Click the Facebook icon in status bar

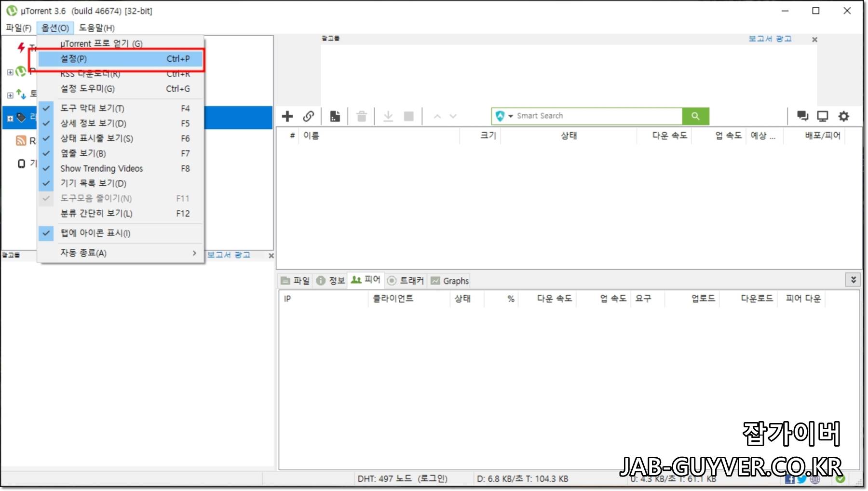click(x=790, y=479)
